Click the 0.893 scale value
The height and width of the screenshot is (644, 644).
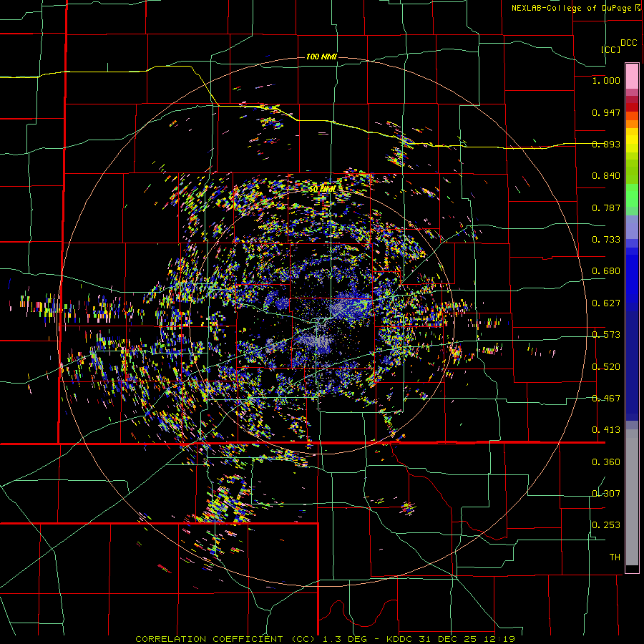click(606, 144)
